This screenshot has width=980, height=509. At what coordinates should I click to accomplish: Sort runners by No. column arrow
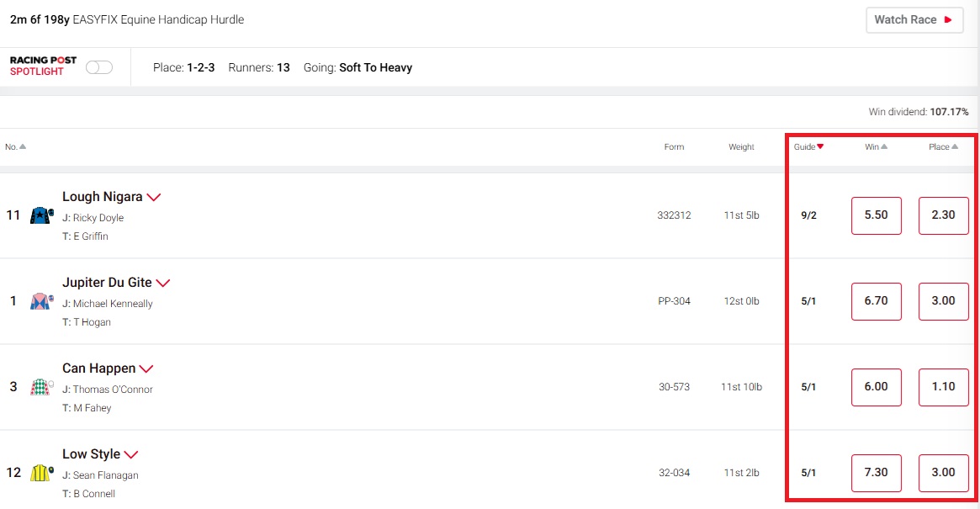tap(23, 147)
